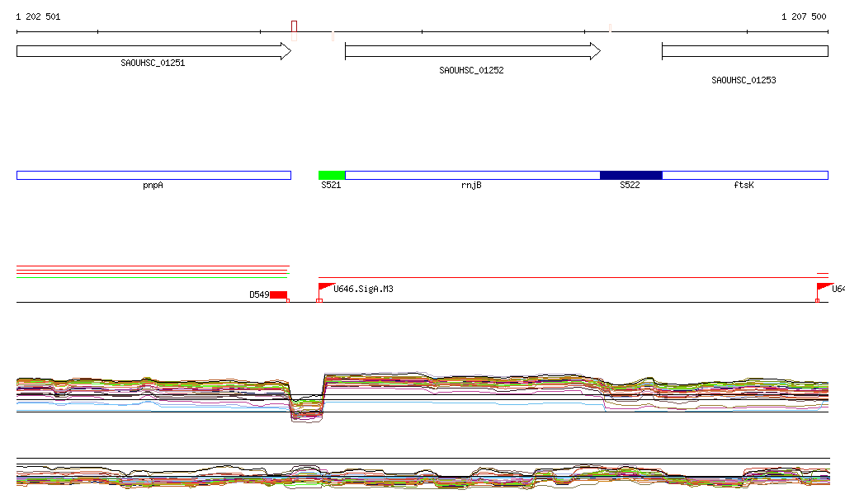The image size is (845, 504).
Task: Click the SAOUHSC_01252 gene arrow
Action: (472, 51)
